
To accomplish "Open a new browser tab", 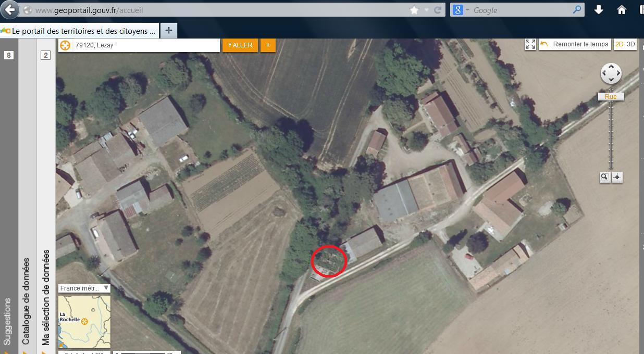I will click(168, 31).
